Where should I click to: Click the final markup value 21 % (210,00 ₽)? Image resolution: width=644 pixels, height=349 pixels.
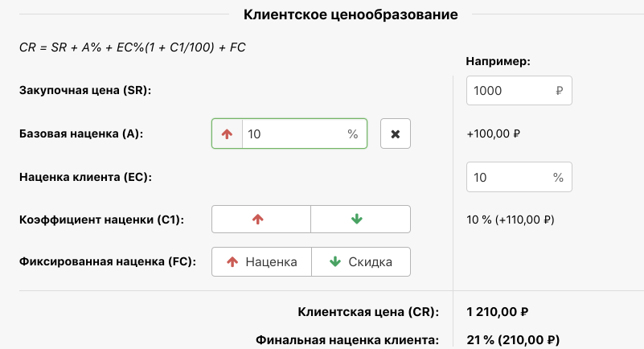(x=513, y=339)
